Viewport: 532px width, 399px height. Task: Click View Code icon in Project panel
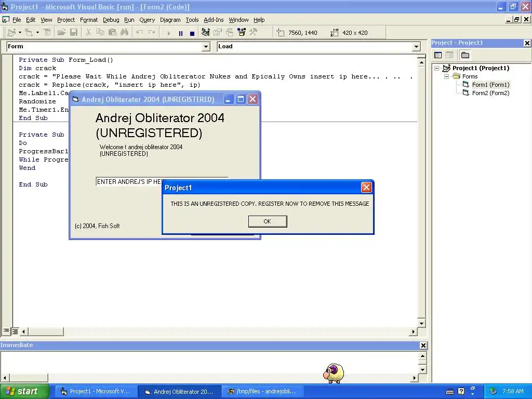coord(438,55)
